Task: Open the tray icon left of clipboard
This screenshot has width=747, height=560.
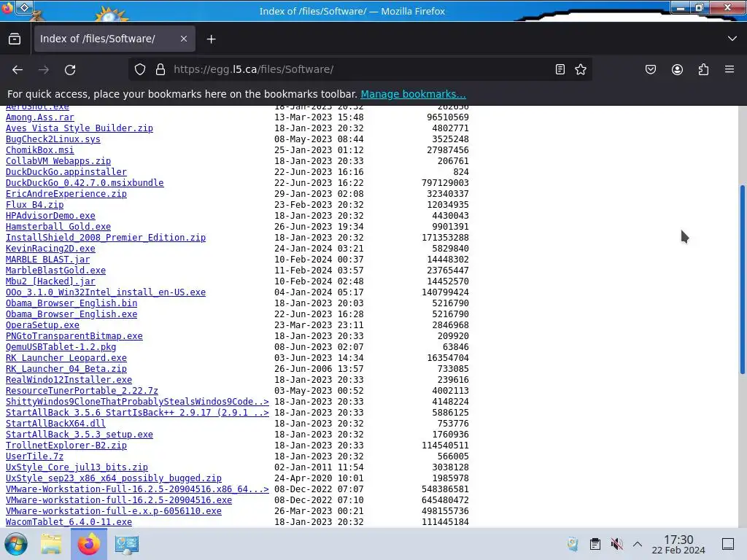Action: tap(573, 544)
